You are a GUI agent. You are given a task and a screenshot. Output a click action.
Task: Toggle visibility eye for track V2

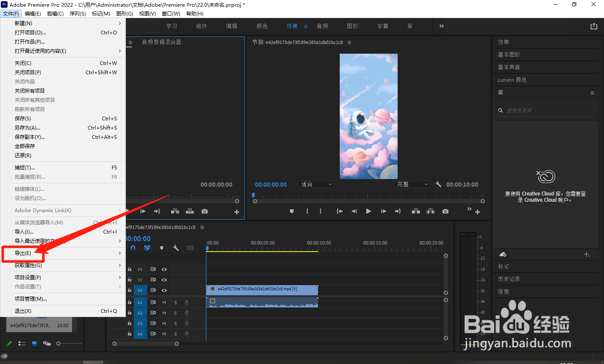tap(164, 280)
